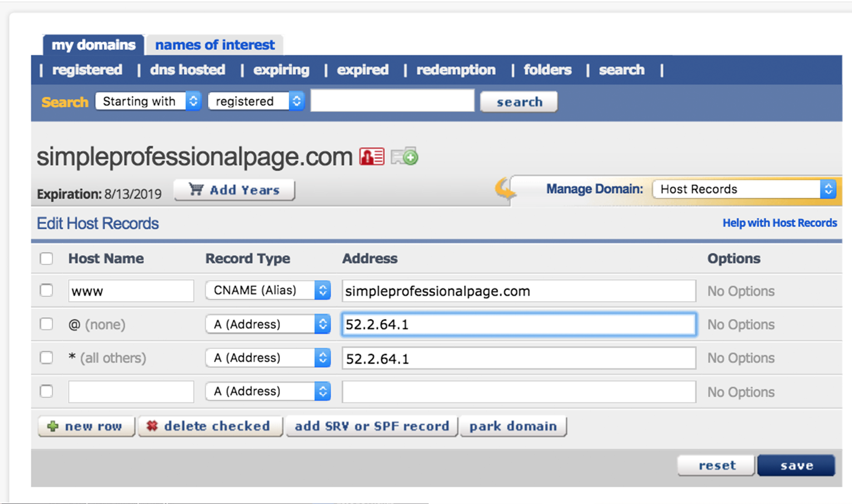852x504 pixels.
Task: Click the address field for @ (none) row
Action: point(518,325)
